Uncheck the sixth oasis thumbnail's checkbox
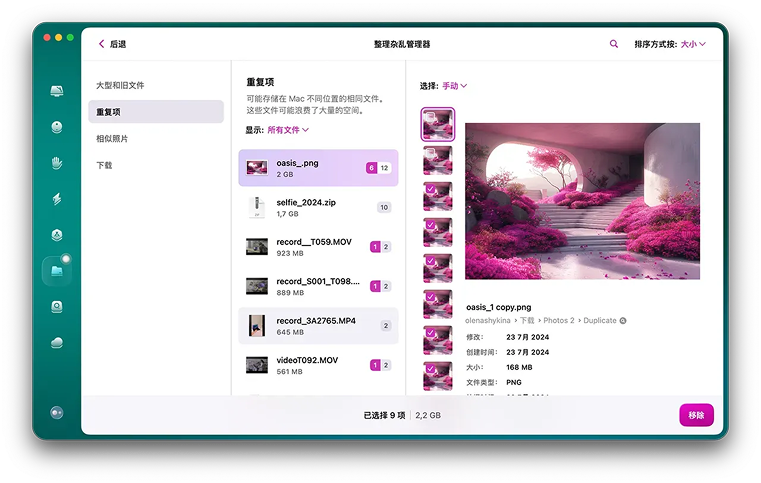 (430, 297)
